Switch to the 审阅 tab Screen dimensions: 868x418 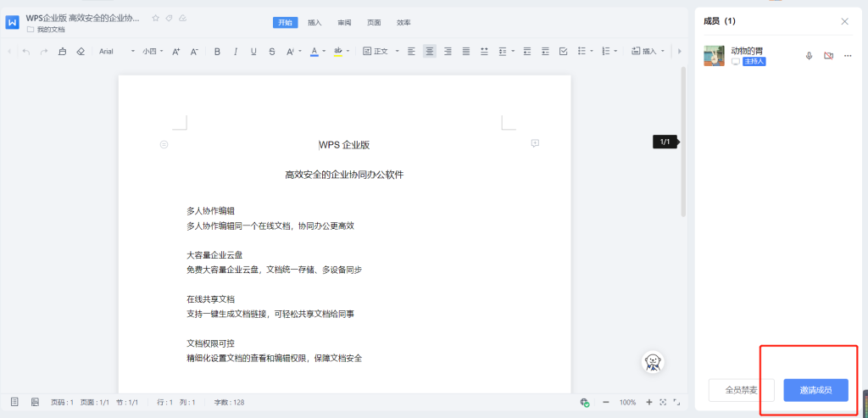[x=344, y=23]
